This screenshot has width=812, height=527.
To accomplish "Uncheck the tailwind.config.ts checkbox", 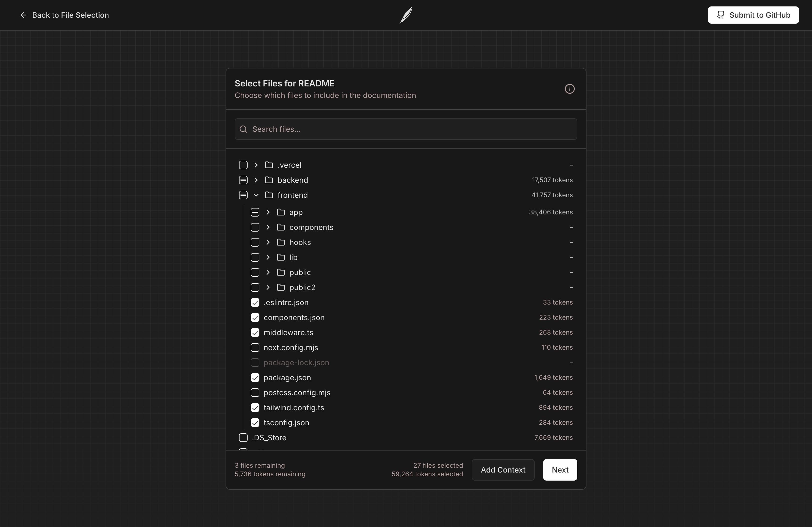I will pos(255,407).
